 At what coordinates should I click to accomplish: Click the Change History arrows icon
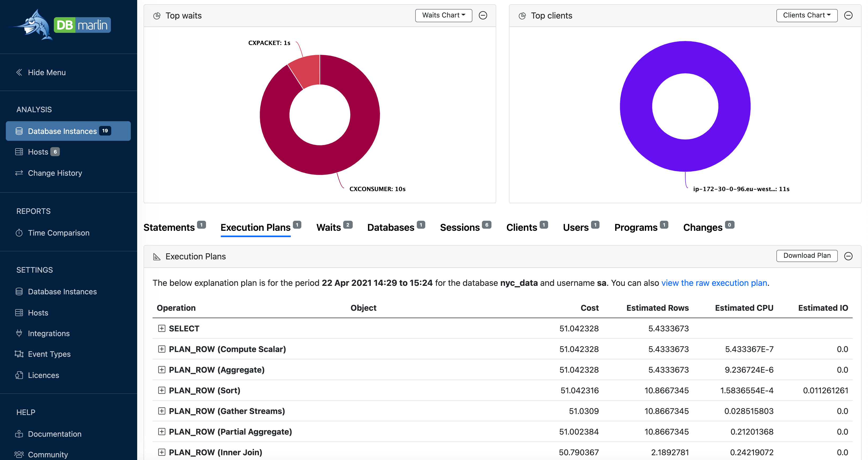19,173
